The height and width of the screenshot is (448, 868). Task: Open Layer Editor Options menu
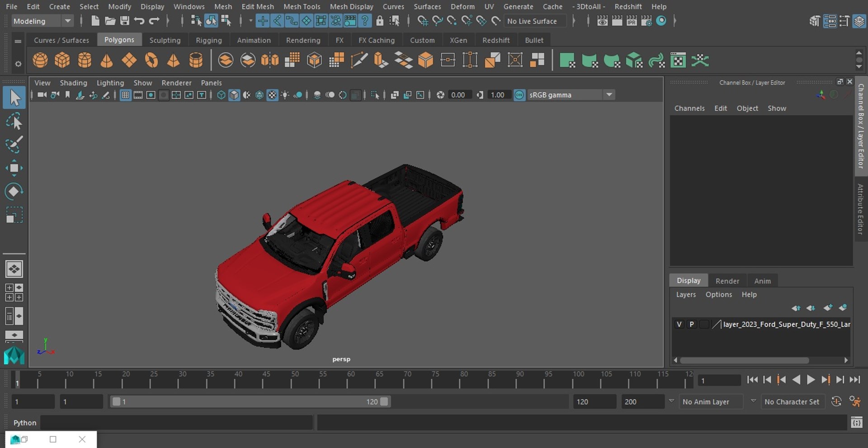tap(718, 294)
